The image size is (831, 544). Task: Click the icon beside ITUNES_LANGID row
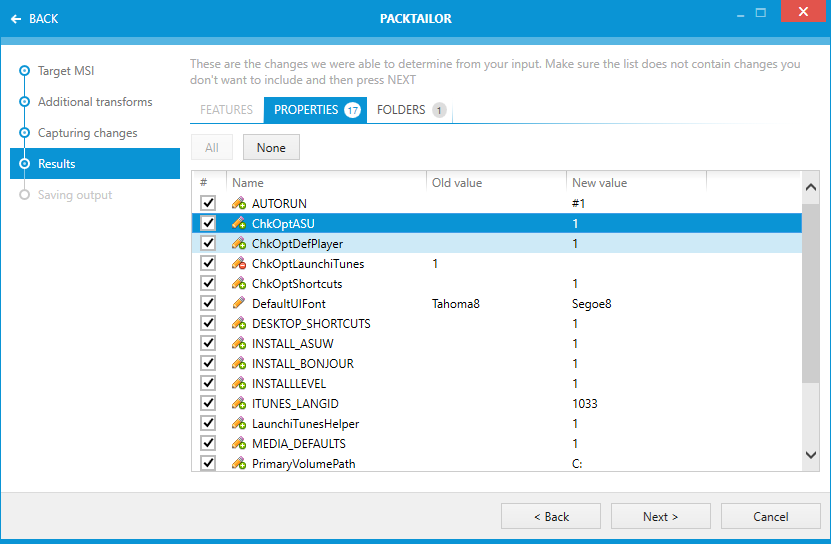pyautogui.click(x=238, y=403)
